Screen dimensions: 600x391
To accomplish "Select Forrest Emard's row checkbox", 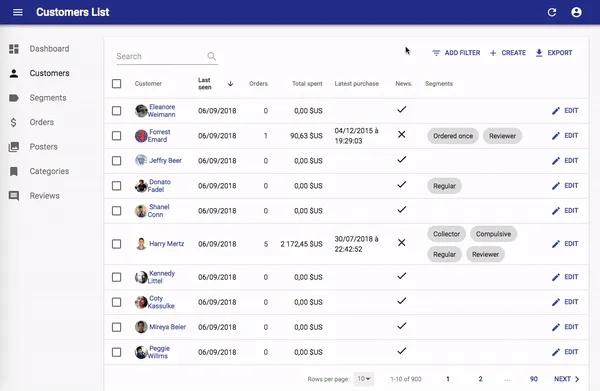I will pyautogui.click(x=116, y=136).
